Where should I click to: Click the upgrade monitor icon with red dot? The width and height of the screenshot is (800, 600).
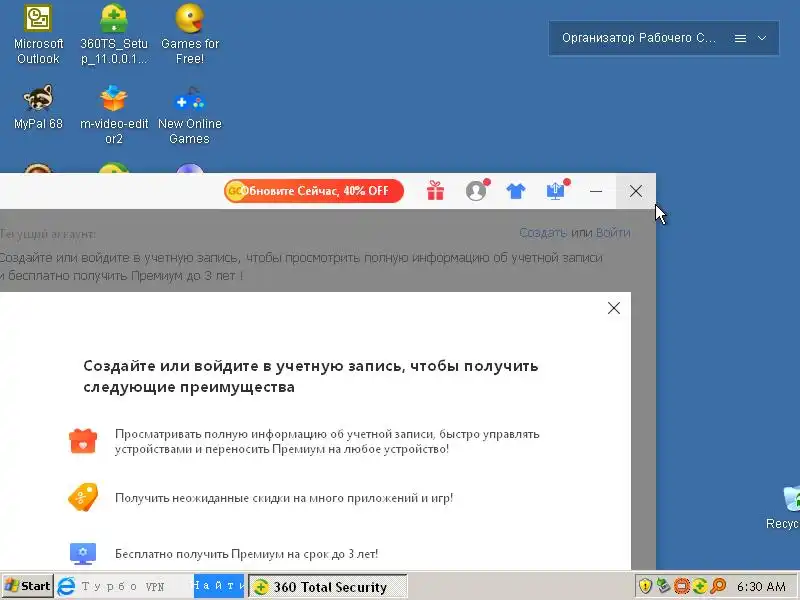click(x=556, y=190)
